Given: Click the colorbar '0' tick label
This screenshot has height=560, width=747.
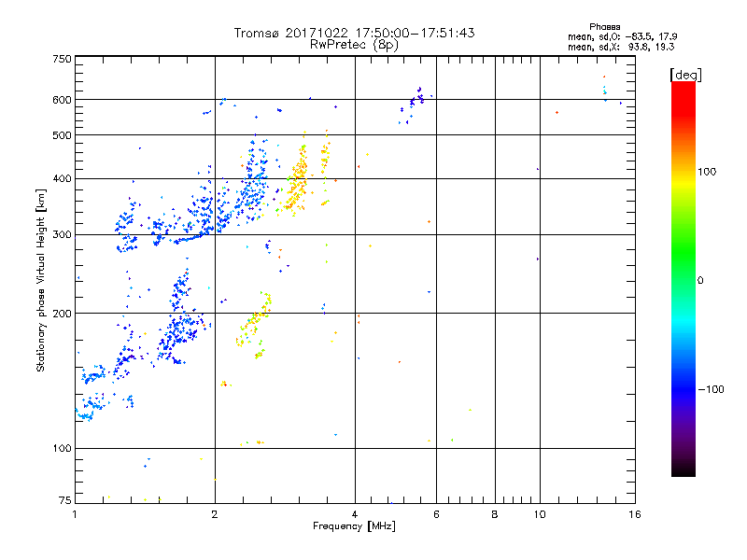Looking at the screenshot, I should [700, 281].
